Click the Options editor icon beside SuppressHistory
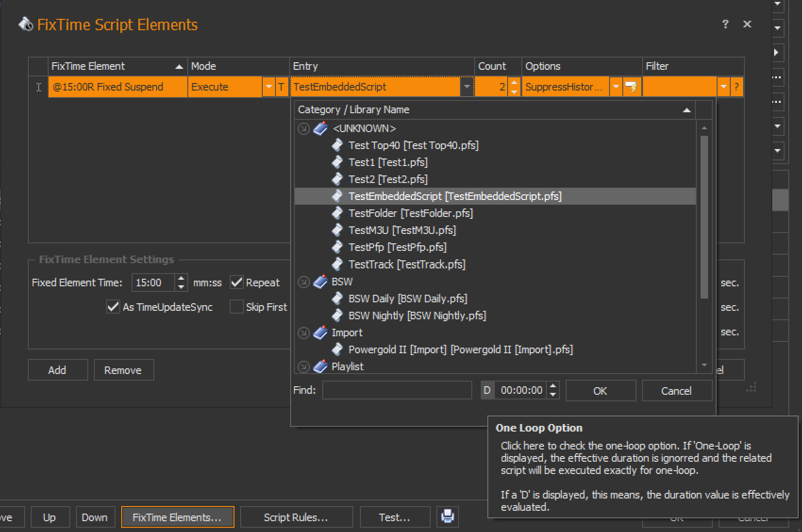 pos(631,87)
